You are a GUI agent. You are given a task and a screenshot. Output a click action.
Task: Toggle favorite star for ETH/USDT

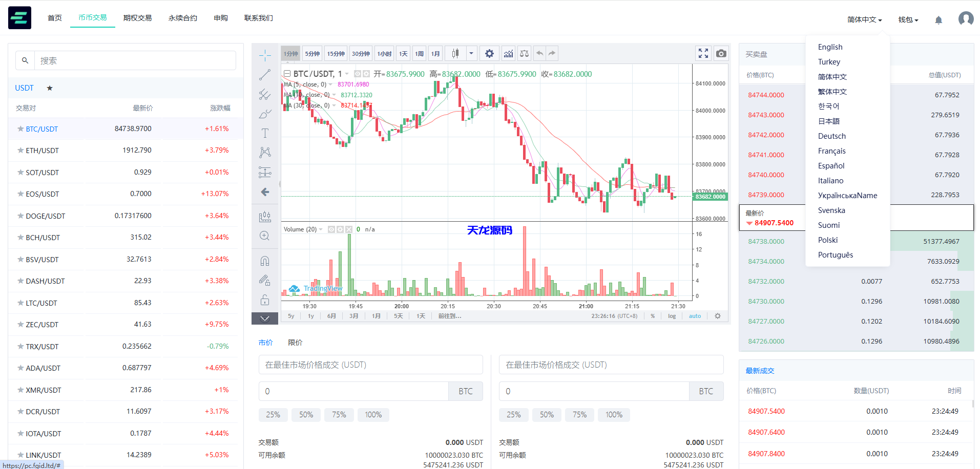tap(20, 151)
